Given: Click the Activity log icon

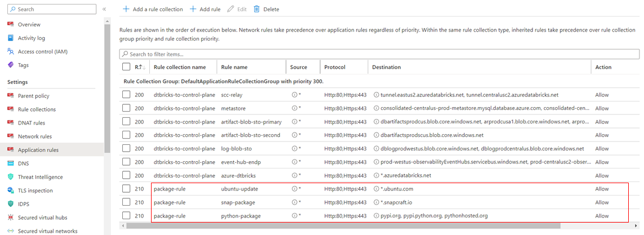Looking at the screenshot, I should [x=10, y=38].
